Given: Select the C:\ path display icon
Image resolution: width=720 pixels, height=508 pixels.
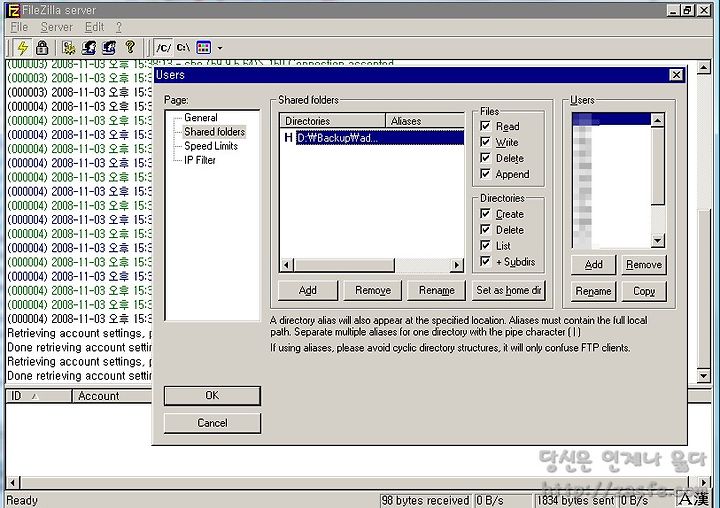Looking at the screenshot, I should click(183, 47).
